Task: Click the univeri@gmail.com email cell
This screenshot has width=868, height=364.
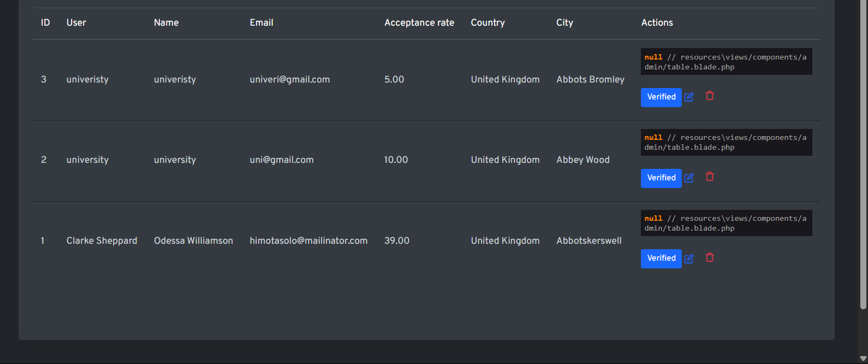Action: 290,80
